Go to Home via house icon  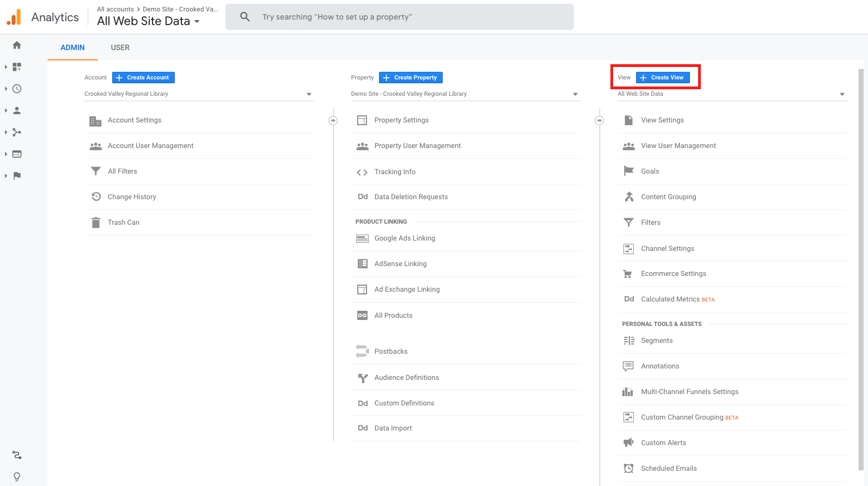(x=17, y=45)
